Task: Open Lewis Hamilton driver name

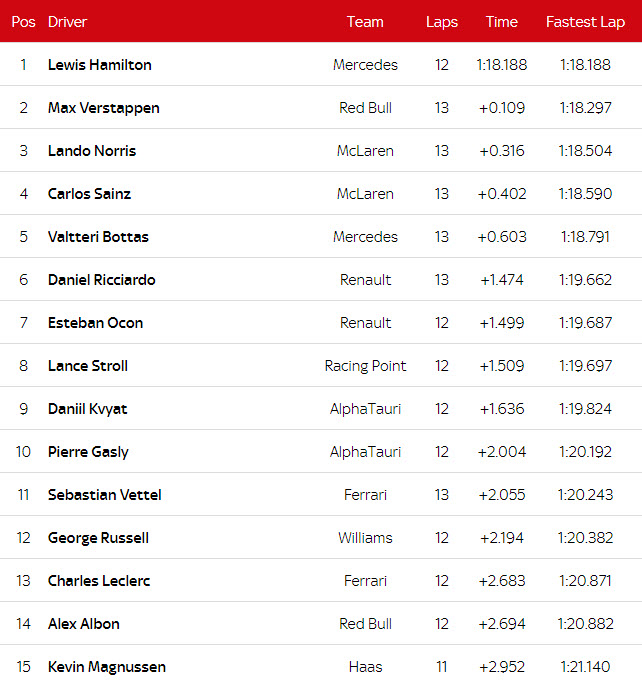Action: click(x=100, y=65)
